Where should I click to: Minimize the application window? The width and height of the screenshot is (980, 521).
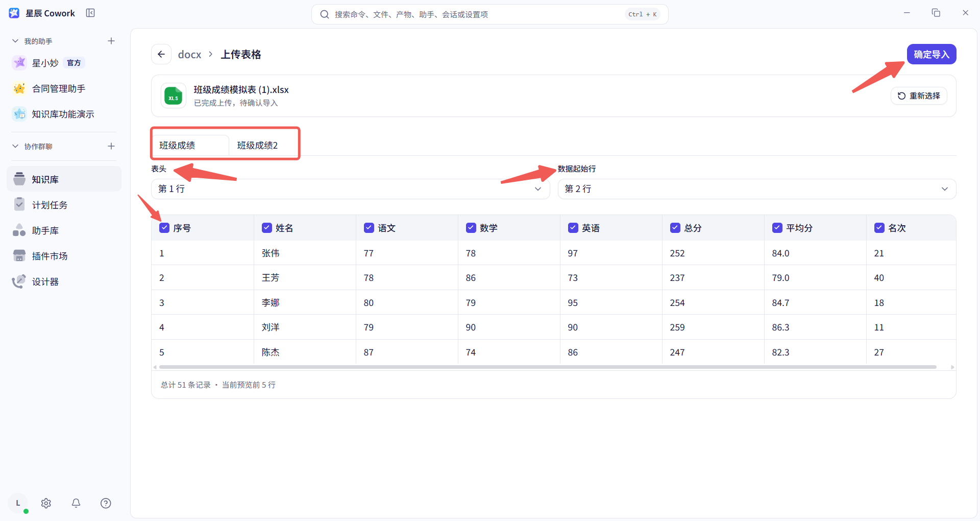tap(907, 13)
